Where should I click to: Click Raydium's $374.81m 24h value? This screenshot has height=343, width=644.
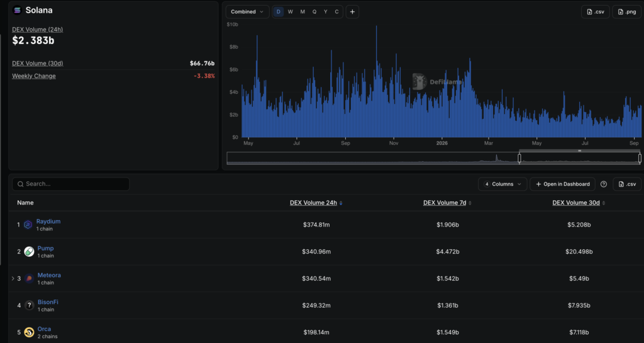point(316,225)
